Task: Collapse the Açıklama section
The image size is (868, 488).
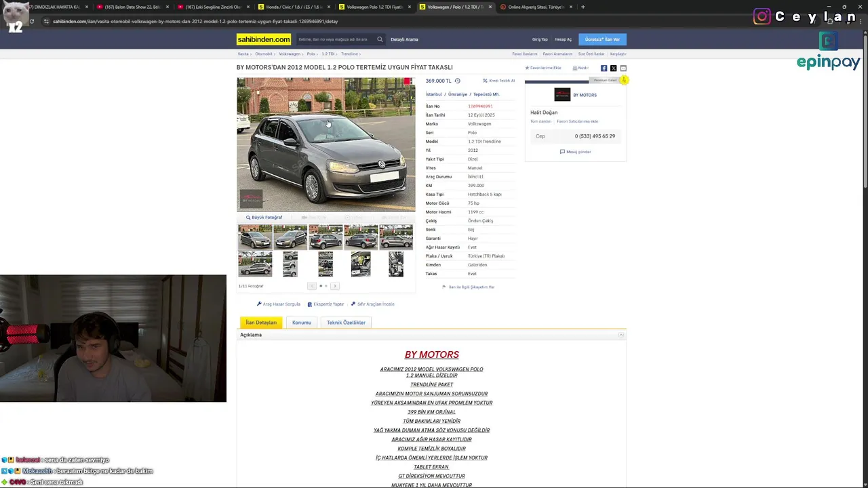Action: click(x=620, y=335)
